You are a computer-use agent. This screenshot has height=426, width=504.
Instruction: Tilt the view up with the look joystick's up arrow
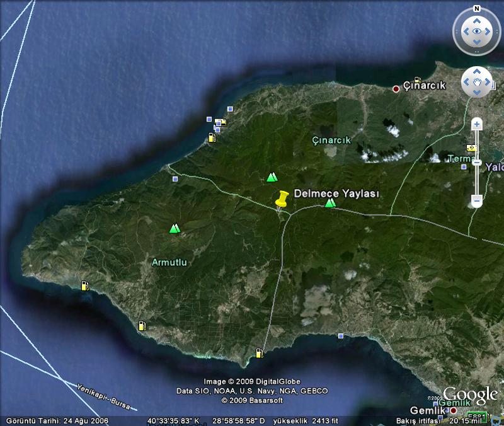pos(477,21)
